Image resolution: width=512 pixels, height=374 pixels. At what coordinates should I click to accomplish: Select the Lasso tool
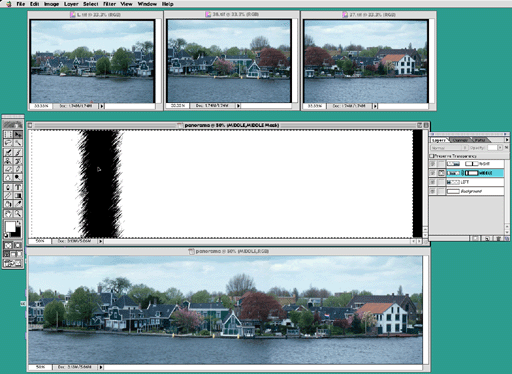(x=8, y=143)
